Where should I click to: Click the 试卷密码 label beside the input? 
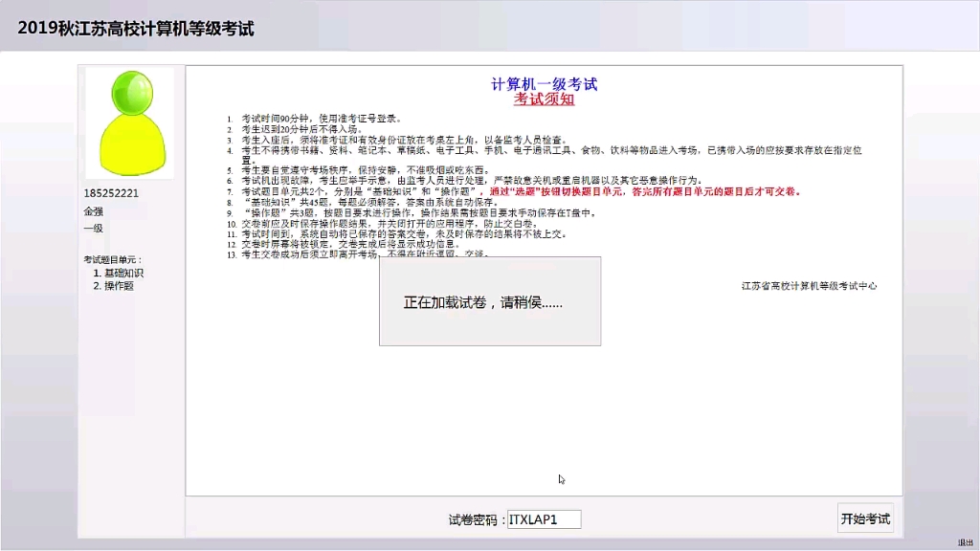pos(471,518)
